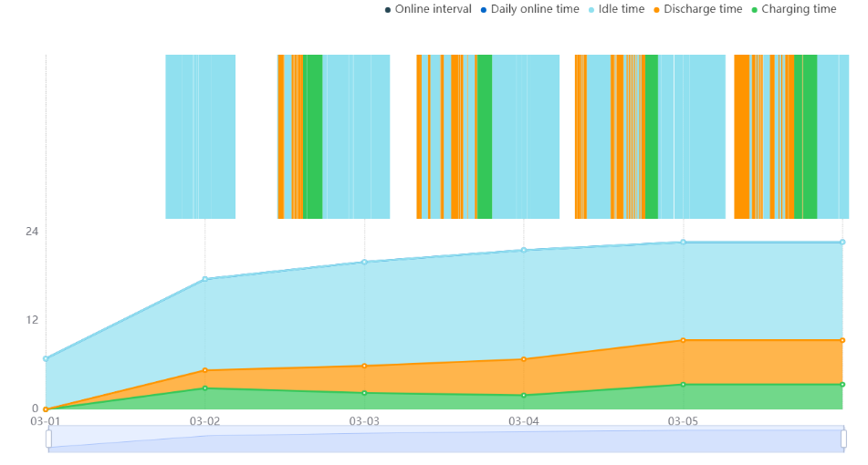Click the idle time point at 03-01
The width and height of the screenshot is (868, 465).
(x=46, y=359)
